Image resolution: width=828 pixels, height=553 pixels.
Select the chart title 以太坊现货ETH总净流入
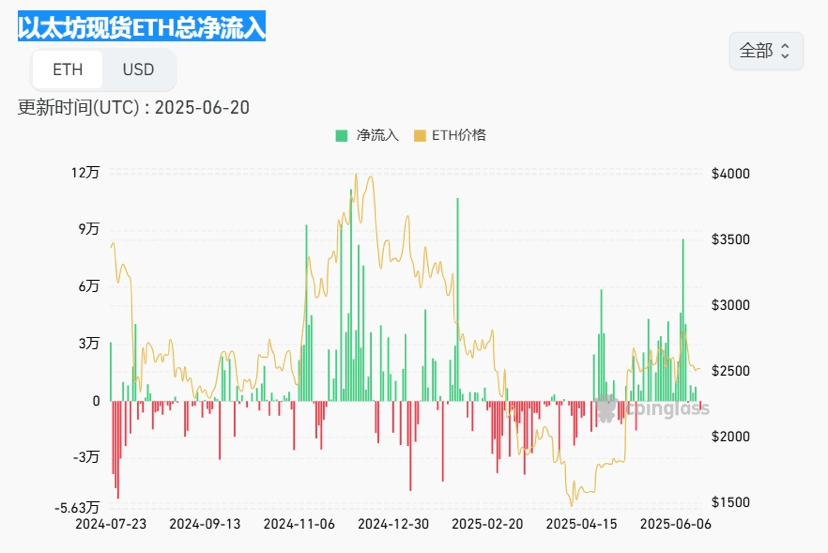point(142,27)
